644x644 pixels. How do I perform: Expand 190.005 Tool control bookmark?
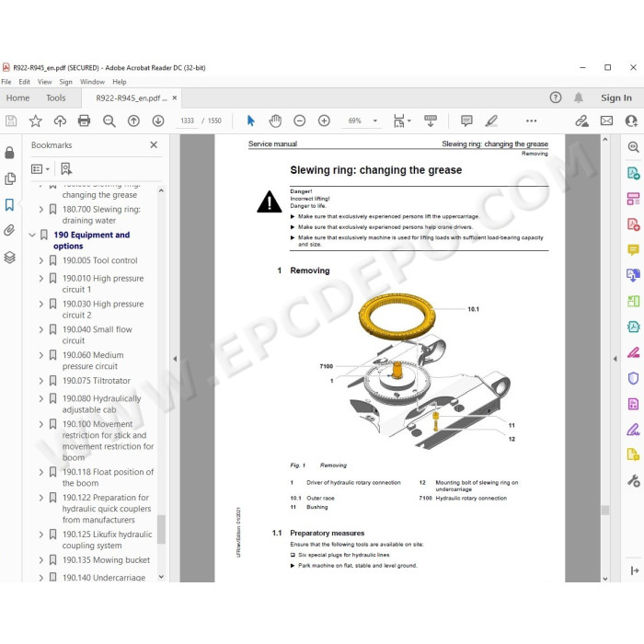(41, 260)
